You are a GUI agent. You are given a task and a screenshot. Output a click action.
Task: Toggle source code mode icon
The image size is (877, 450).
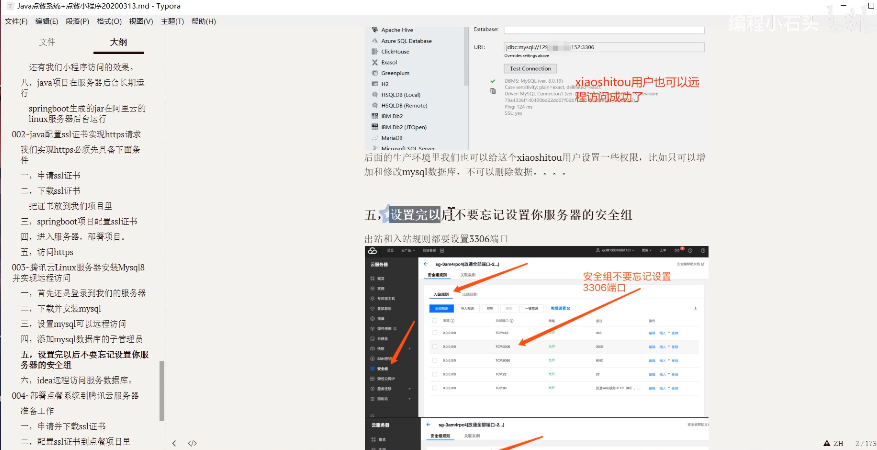(x=192, y=443)
